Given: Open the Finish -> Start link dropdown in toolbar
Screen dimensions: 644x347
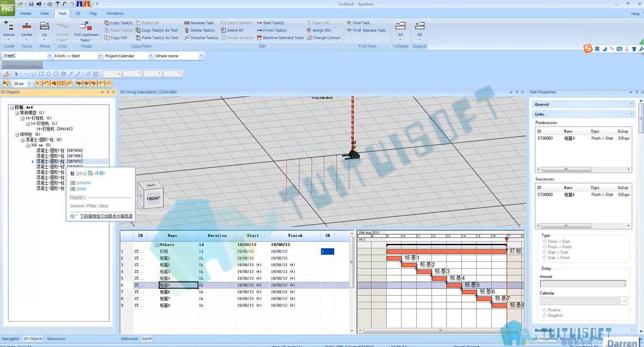Looking at the screenshot, I should [100, 56].
